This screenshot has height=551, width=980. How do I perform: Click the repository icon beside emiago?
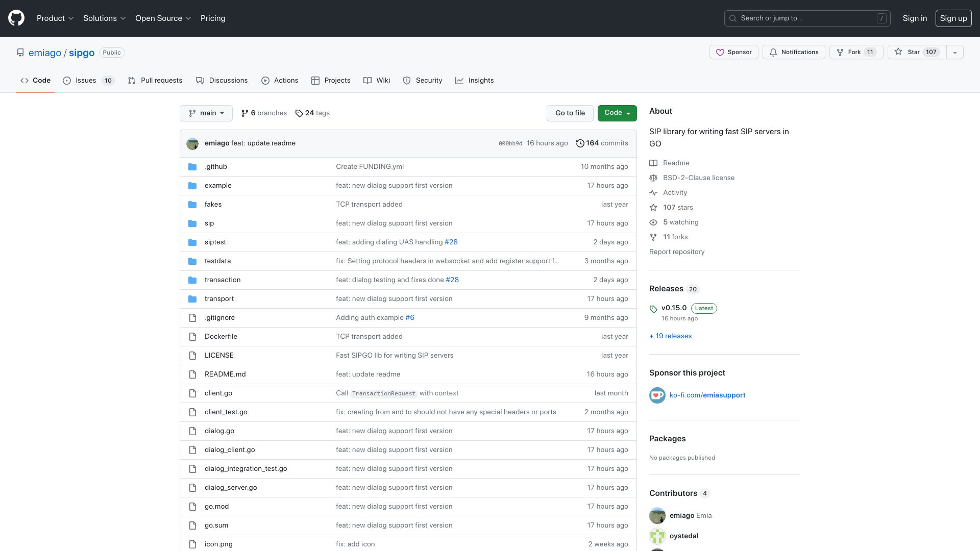pyautogui.click(x=20, y=53)
